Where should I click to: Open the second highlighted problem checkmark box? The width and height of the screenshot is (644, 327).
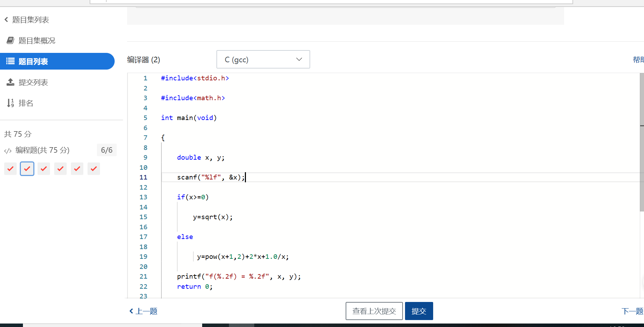[x=27, y=169]
